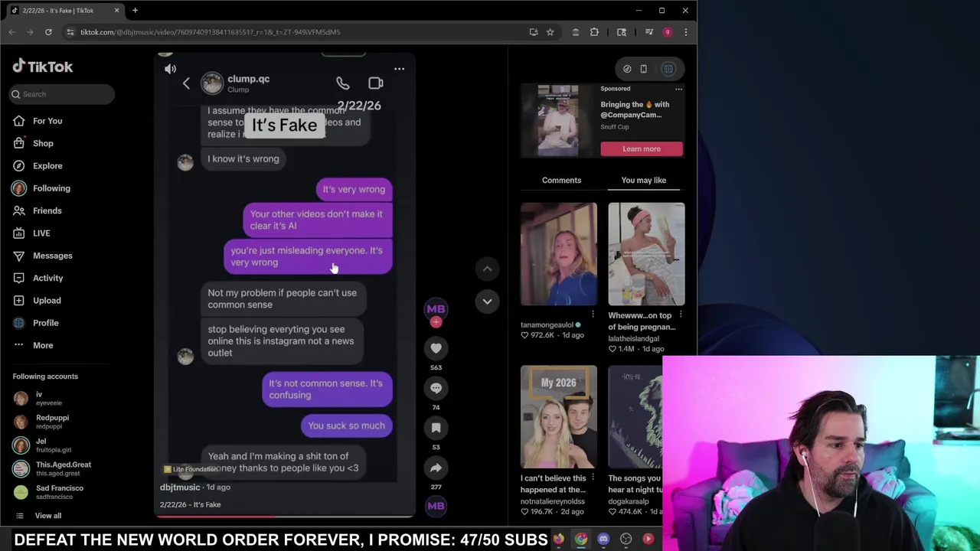Seek along the video progress bar
This screenshot has height=551, width=980.
(x=285, y=517)
